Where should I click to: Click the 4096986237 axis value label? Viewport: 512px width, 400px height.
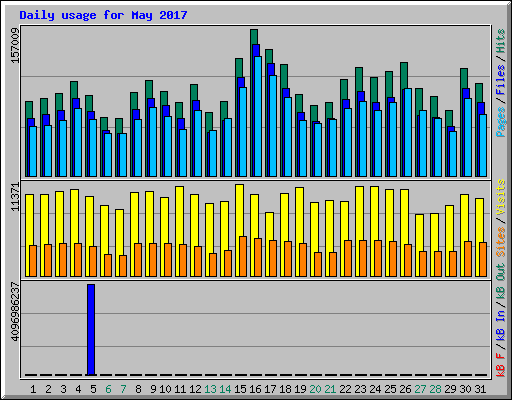coord(15,312)
